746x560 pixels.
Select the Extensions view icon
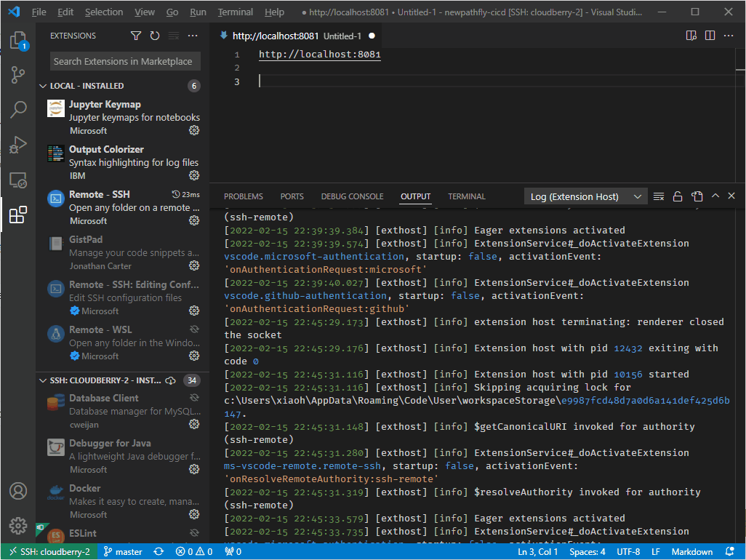(18, 215)
